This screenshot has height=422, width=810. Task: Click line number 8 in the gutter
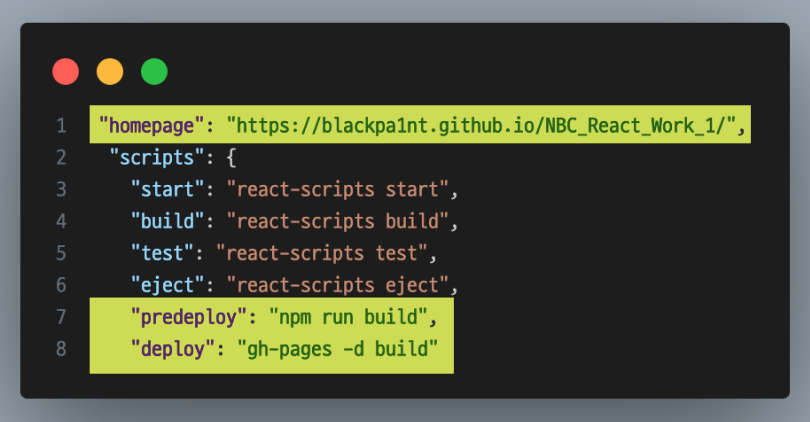click(x=61, y=349)
